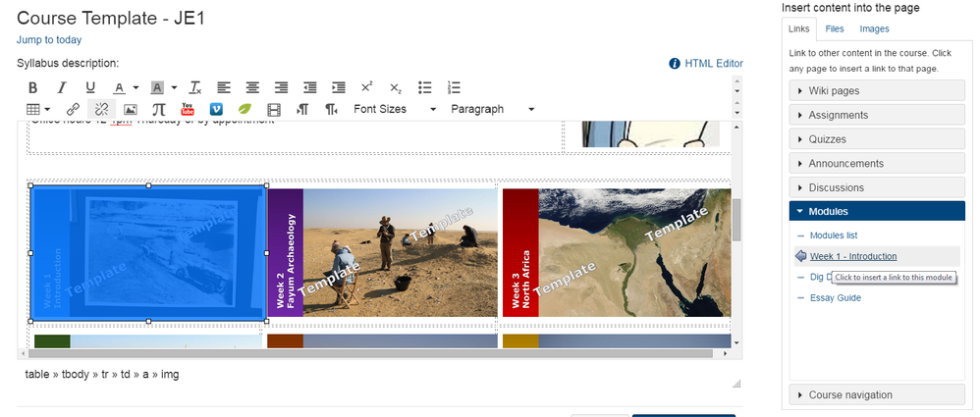Viewport: 980px width, 417px height.
Task: Toggle italic text formatting
Action: click(x=63, y=87)
